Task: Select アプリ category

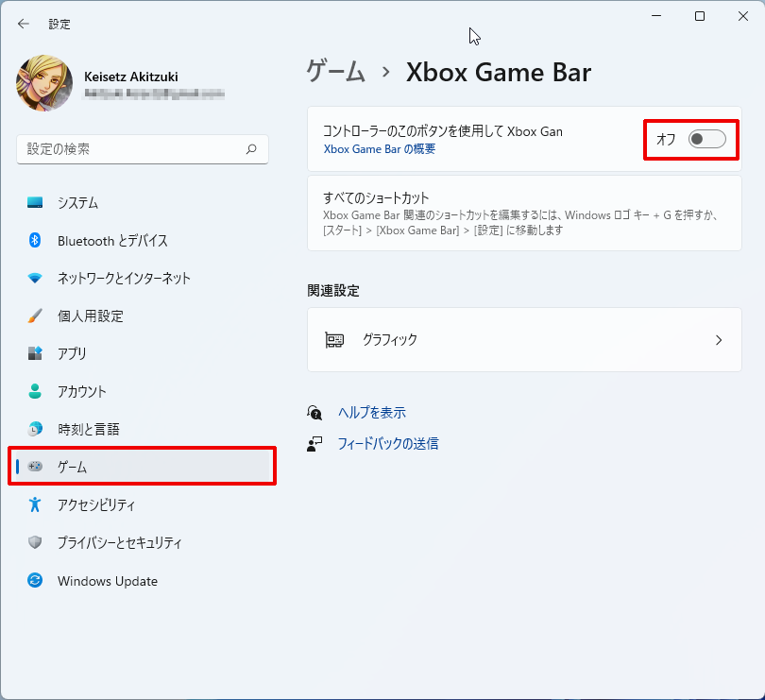Action: [x=143, y=353]
